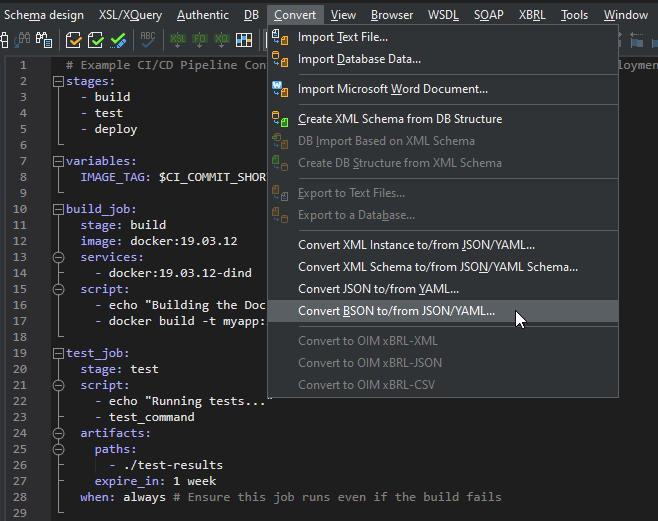Click the Validate green checkmark icon

click(x=96, y=40)
